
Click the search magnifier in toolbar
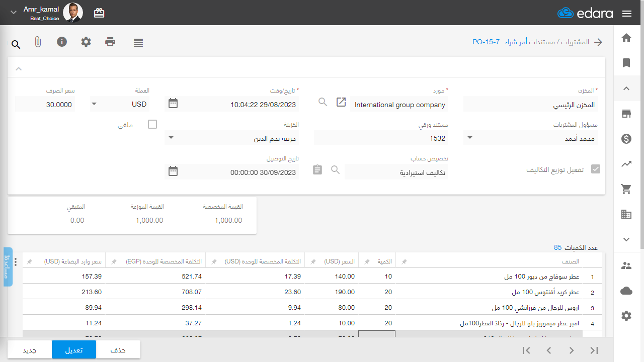pyautogui.click(x=16, y=45)
